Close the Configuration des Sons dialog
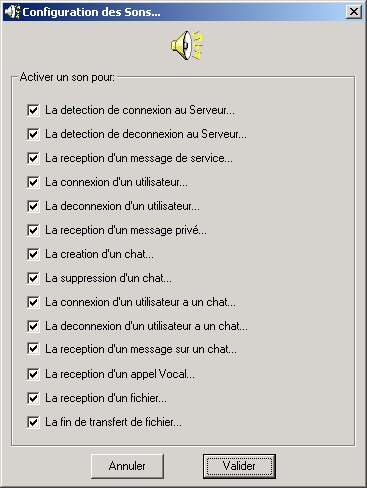367x488 pixels. [x=354, y=12]
